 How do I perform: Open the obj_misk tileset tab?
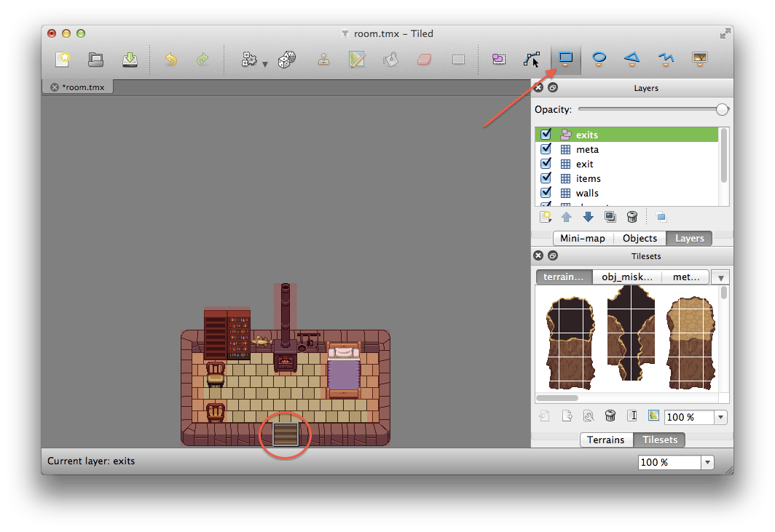click(x=626, y=277)
